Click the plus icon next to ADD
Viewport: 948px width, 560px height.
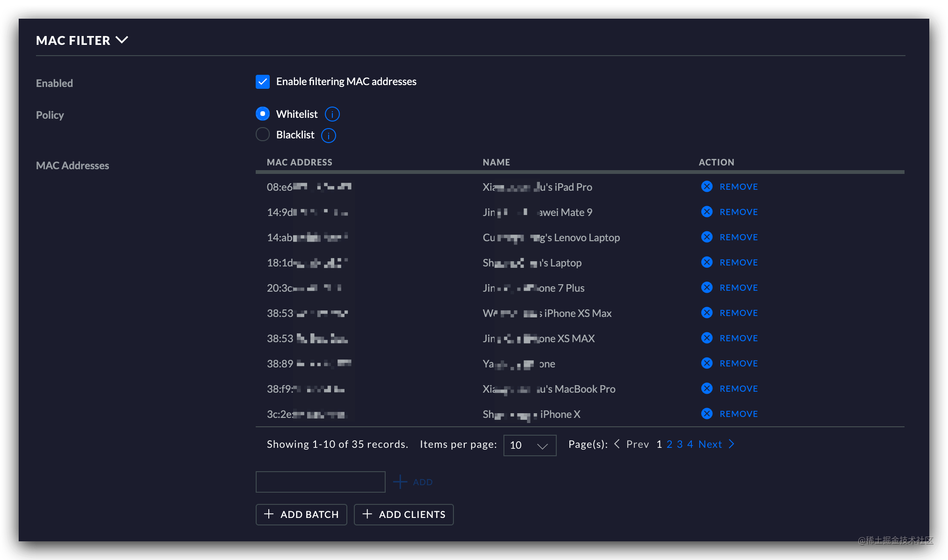point(400,481)
